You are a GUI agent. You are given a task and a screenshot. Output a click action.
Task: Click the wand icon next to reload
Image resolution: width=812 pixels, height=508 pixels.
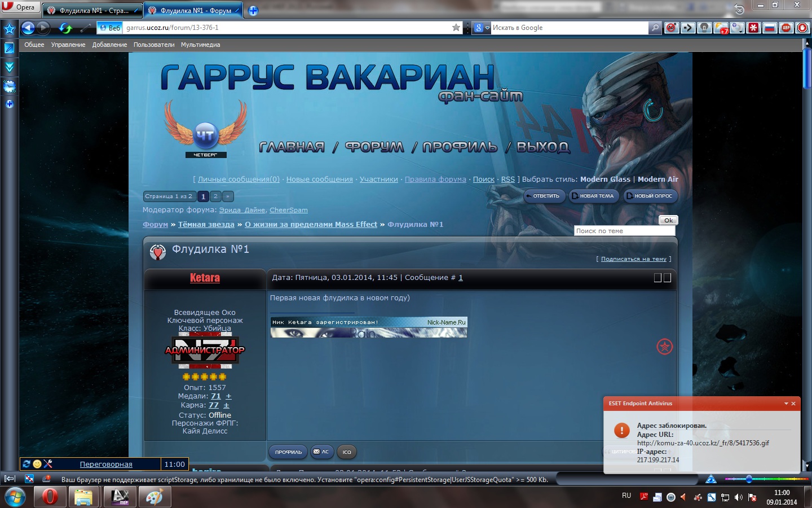tap(86, 28)
